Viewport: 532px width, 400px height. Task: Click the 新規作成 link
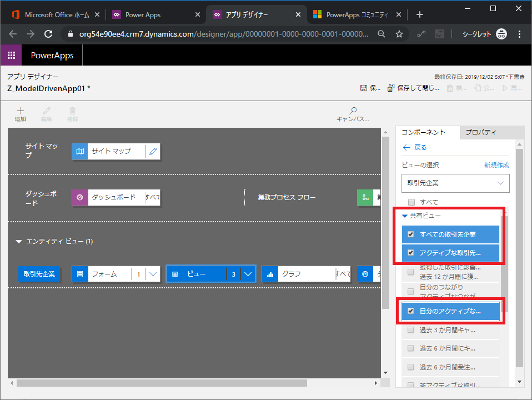click(x=496, y=165)
